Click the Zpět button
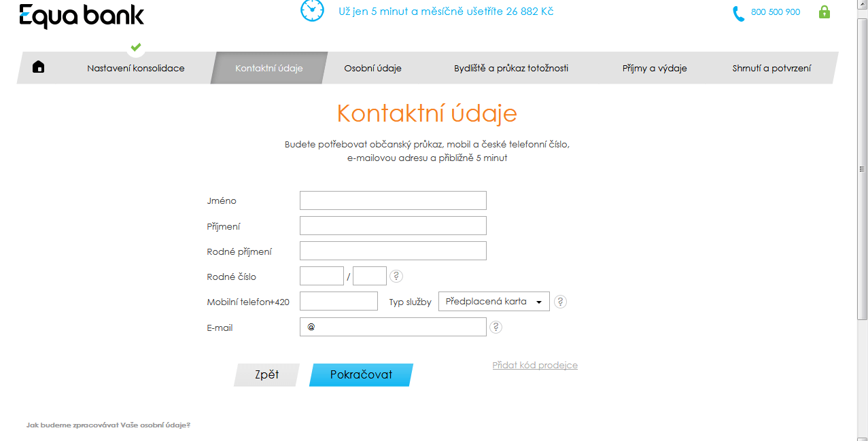This screenshot has width=868, height=441. click(x=266, y=374)
